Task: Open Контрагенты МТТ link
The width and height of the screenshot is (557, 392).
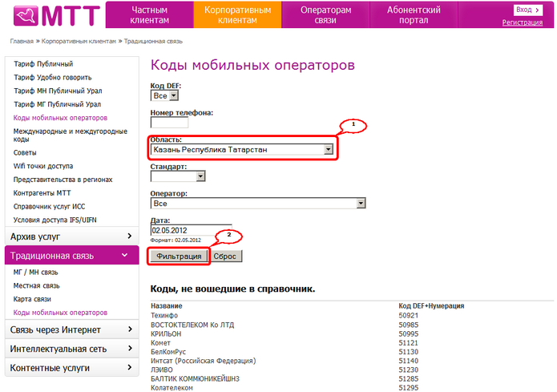Action: click(42, 193)
